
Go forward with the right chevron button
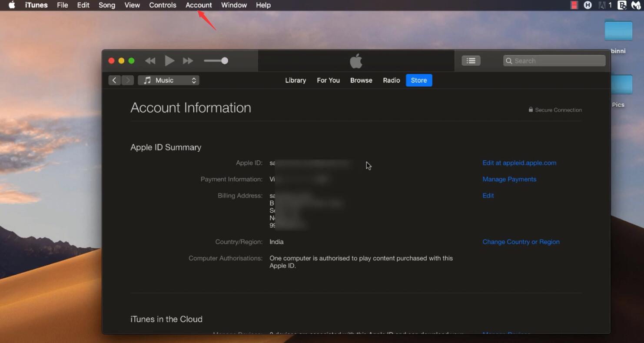[x=128, y=80]
